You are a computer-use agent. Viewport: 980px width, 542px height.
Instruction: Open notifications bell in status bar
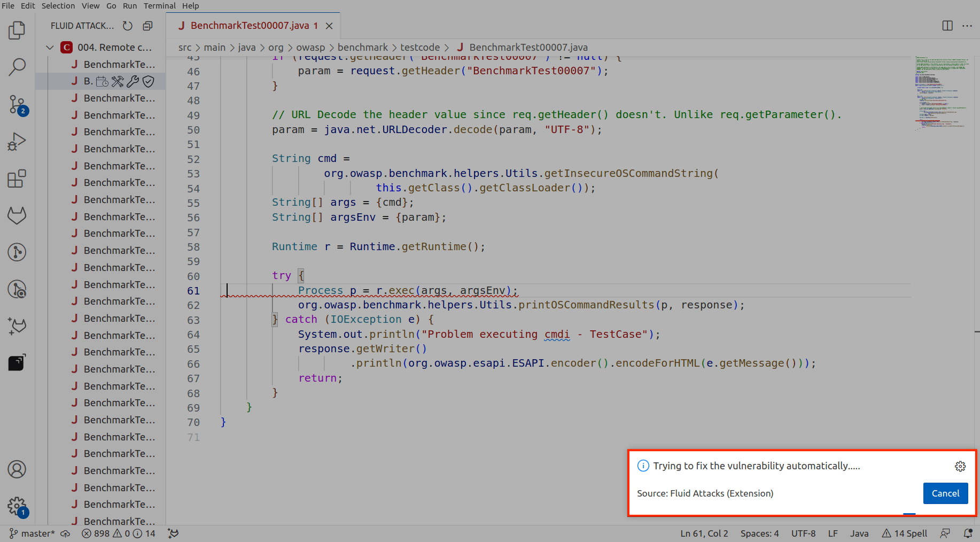[968, 533]
